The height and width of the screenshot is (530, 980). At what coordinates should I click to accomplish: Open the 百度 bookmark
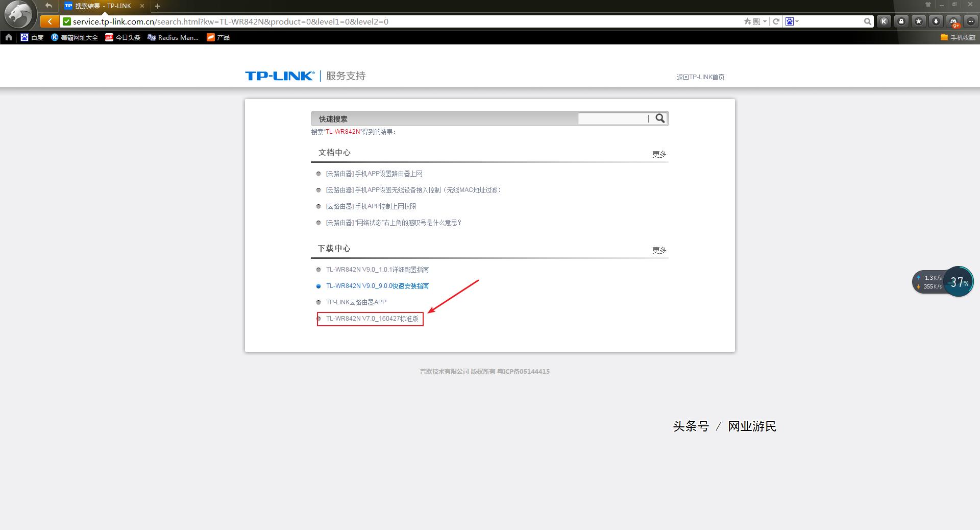(32, 37)
